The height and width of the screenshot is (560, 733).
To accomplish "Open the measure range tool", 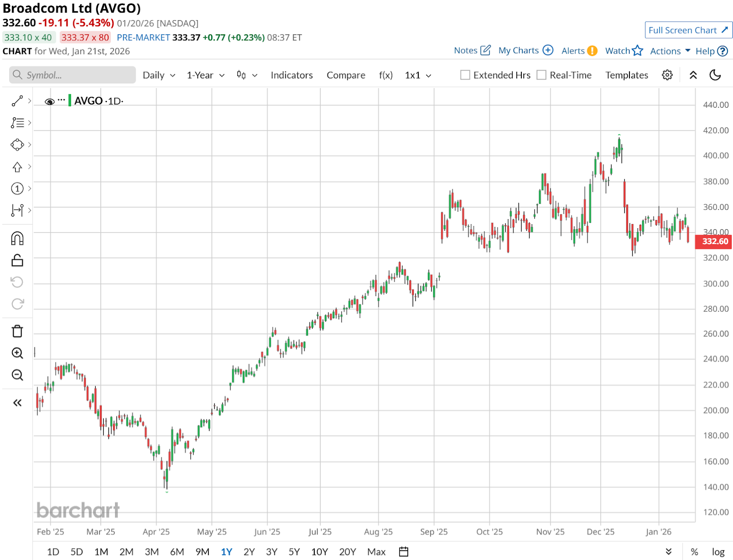I will (x=17, y=210).
